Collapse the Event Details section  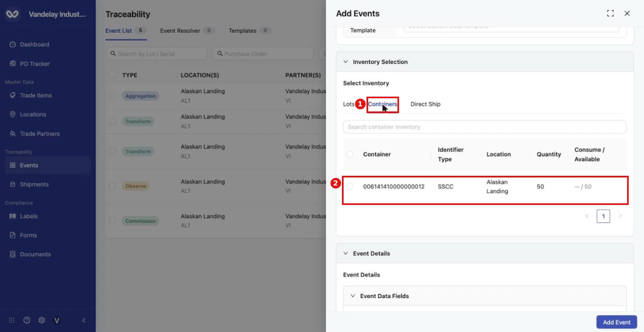pyautogui.click(x=345, y=253)
